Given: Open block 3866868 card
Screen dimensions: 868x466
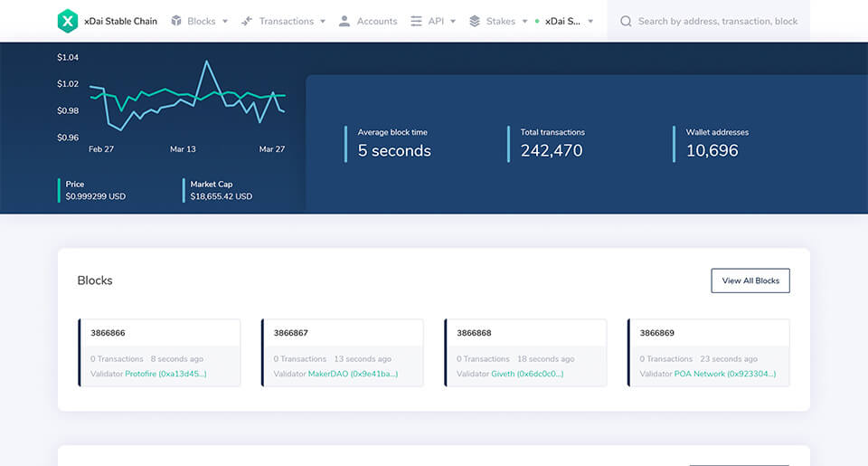Looking at the screenshot, I should tap(525, 352).
